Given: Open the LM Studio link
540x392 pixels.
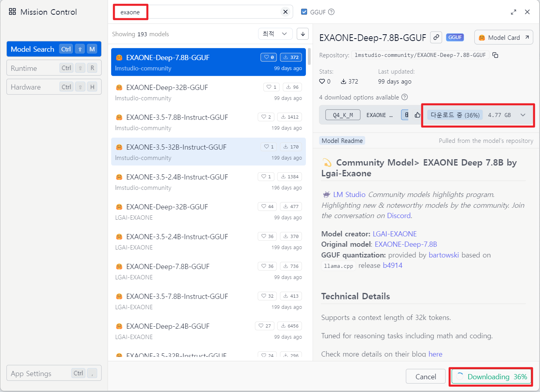Looking at the screenshot, I should click(349, 194).
